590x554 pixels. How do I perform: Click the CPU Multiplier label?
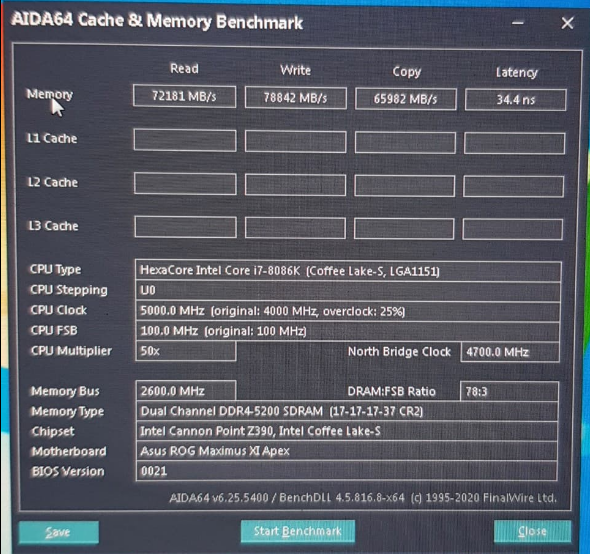coord(71,351)
